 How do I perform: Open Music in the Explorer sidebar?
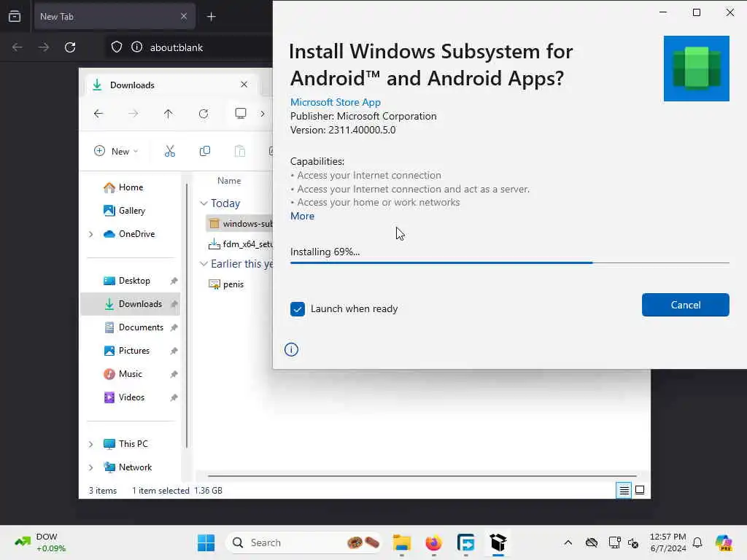pos(123,374)
